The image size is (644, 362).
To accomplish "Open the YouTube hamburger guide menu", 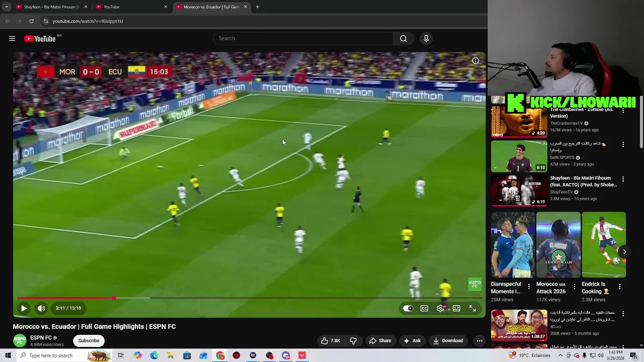I will [12, 39].
